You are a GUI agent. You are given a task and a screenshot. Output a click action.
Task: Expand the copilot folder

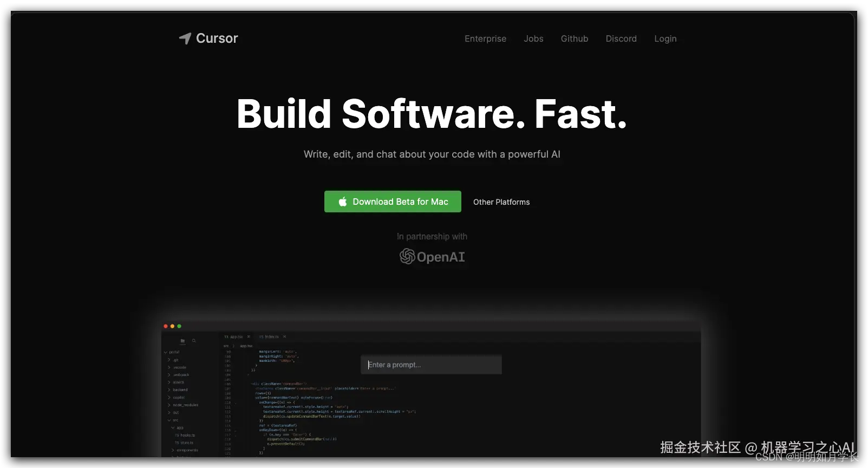pyautogui.click(x=177, y=398)
